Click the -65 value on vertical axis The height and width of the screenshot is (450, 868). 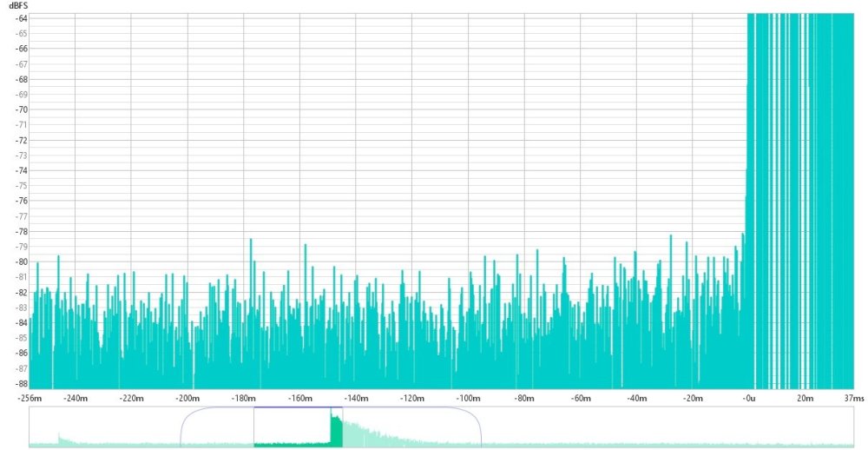(21, 33)
